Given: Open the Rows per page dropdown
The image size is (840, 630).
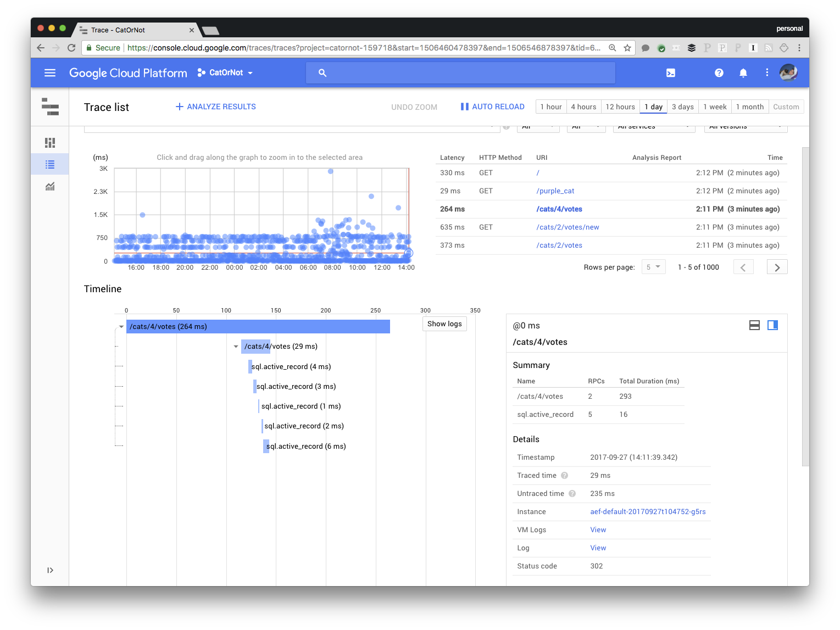Looking at the screenshot, I should point(654,267).
